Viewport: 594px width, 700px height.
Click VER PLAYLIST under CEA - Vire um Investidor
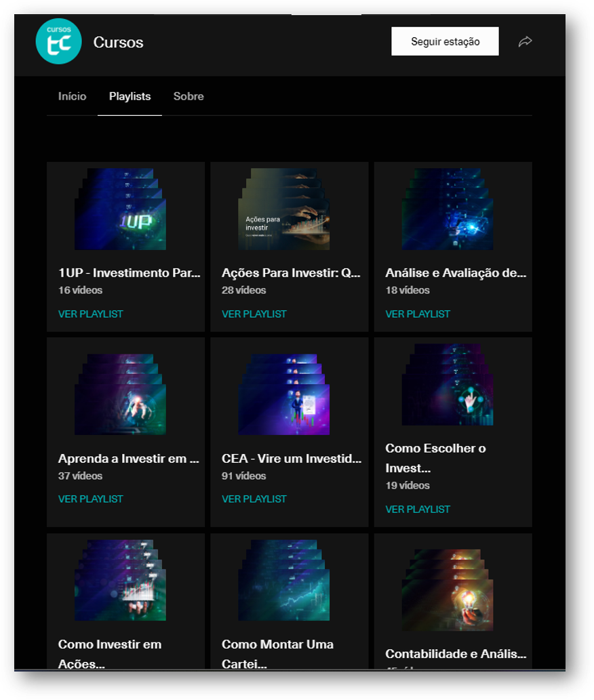click(x=254, y=499)
